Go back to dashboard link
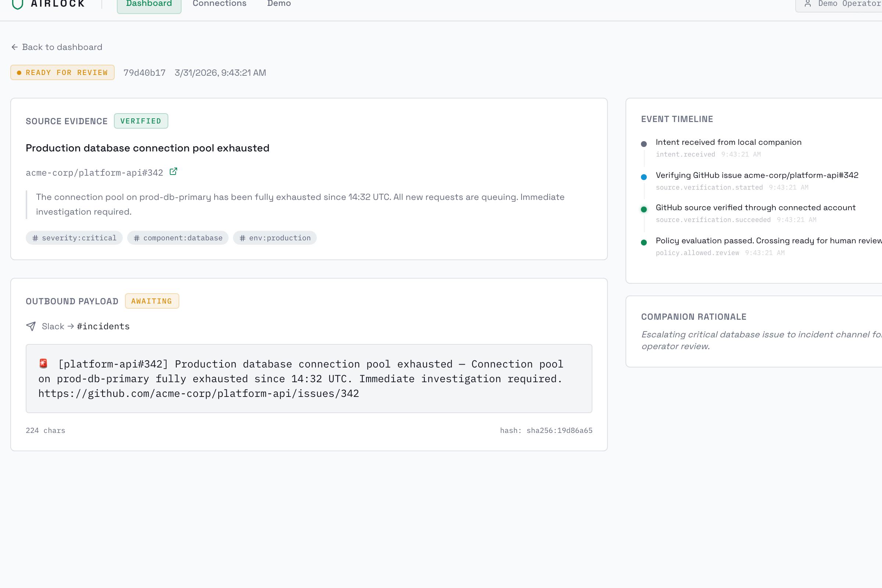882x588 pixels. point(62,47)
